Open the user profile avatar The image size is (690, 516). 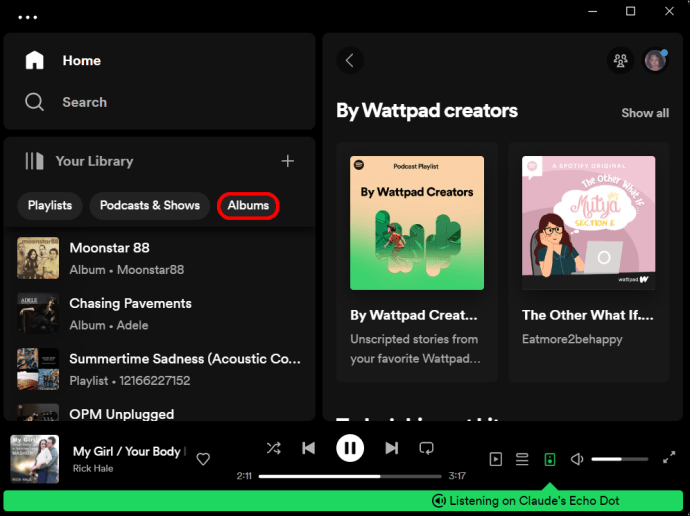655,60
